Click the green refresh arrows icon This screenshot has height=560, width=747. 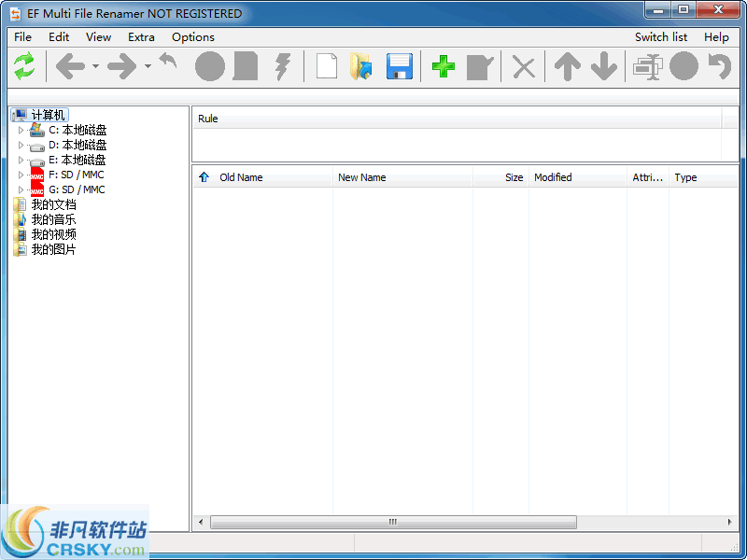click(x=24, y=66)
